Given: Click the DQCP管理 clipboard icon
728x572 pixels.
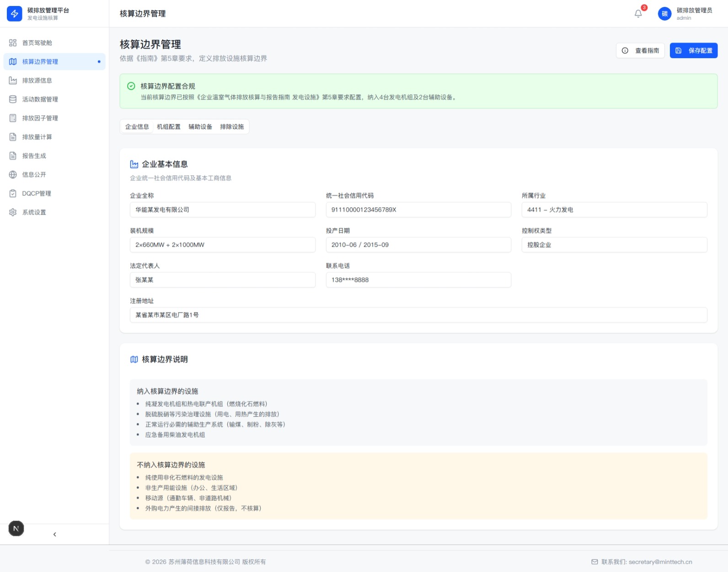Looking at the screenshot, I should pyautogui.click(x=13, y=194).
